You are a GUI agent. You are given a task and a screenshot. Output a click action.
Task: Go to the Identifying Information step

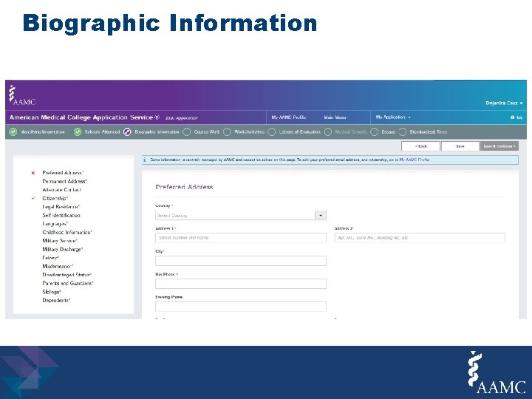pos(42,132)
